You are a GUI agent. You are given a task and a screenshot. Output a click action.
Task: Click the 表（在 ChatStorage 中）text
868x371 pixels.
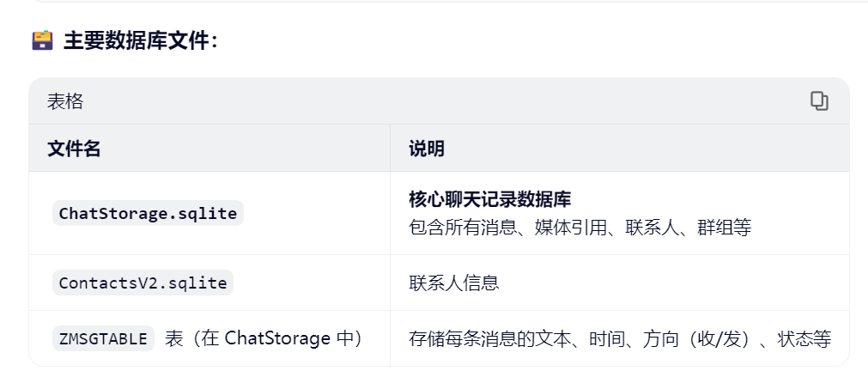tap(264, 338)
